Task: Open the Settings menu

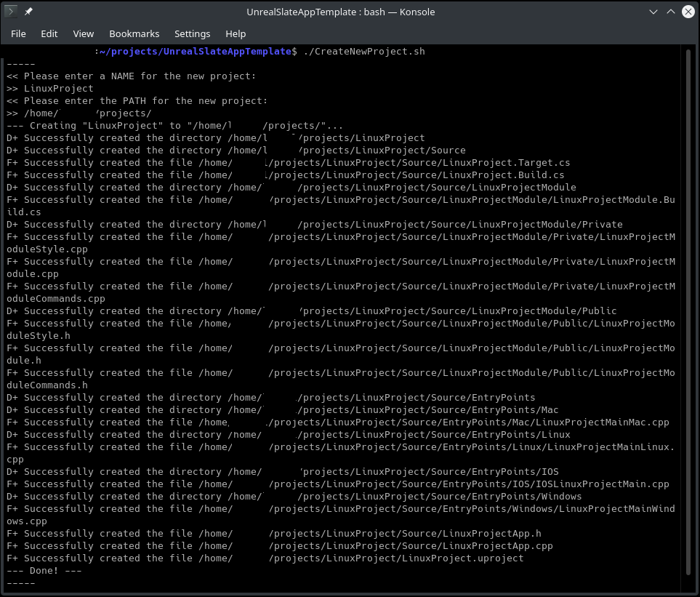Action: tap(193, 34)
